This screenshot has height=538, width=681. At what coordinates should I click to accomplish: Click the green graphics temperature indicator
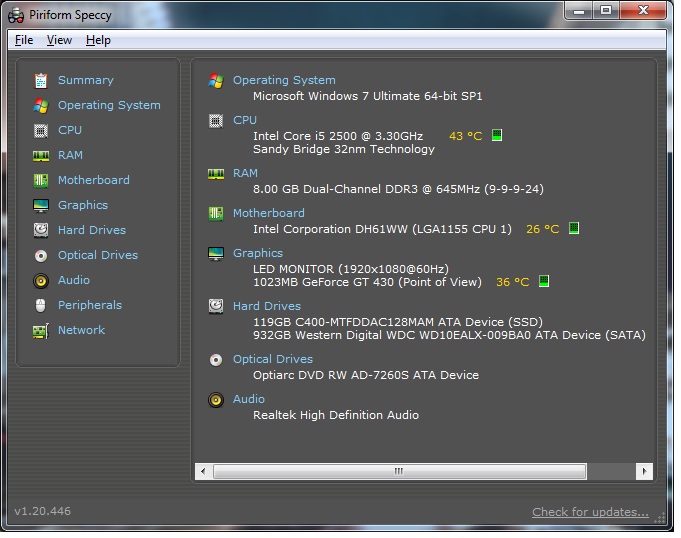tap(544, 282)
